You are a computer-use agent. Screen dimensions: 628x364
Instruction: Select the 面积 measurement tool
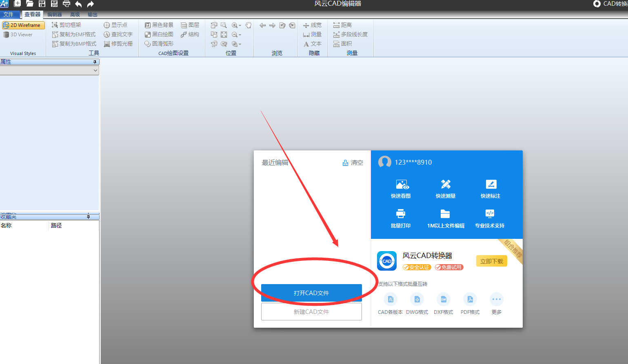pos(342,44)
